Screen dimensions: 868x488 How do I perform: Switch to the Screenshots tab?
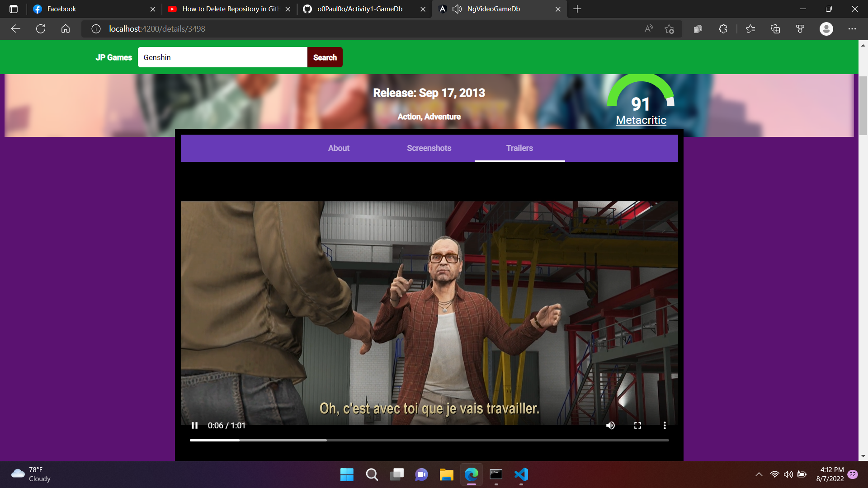(429, 148)
